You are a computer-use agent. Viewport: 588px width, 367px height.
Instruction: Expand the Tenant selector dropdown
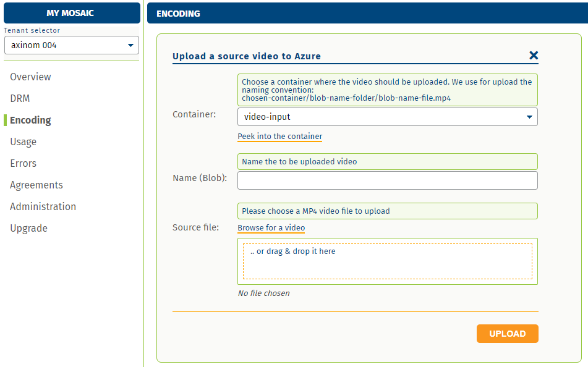130,44
